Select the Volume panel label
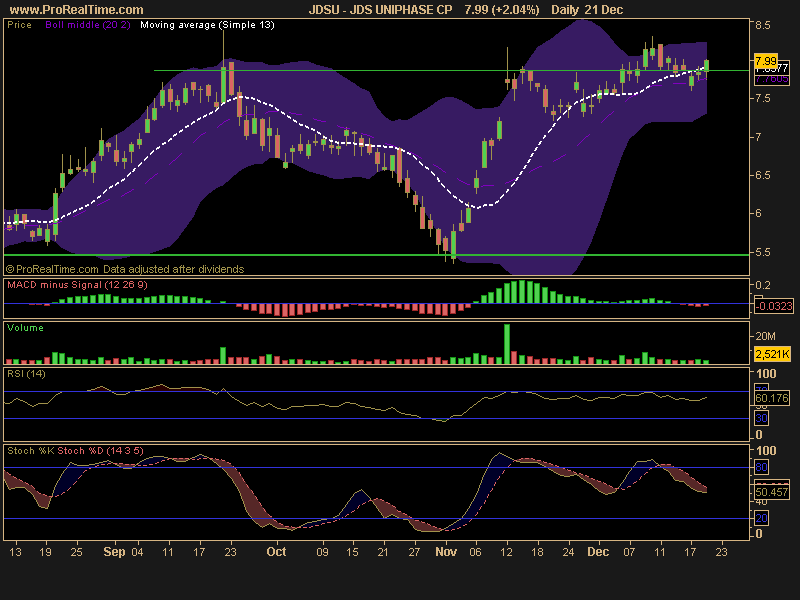 pyautogui.click(x=25, y=328)
